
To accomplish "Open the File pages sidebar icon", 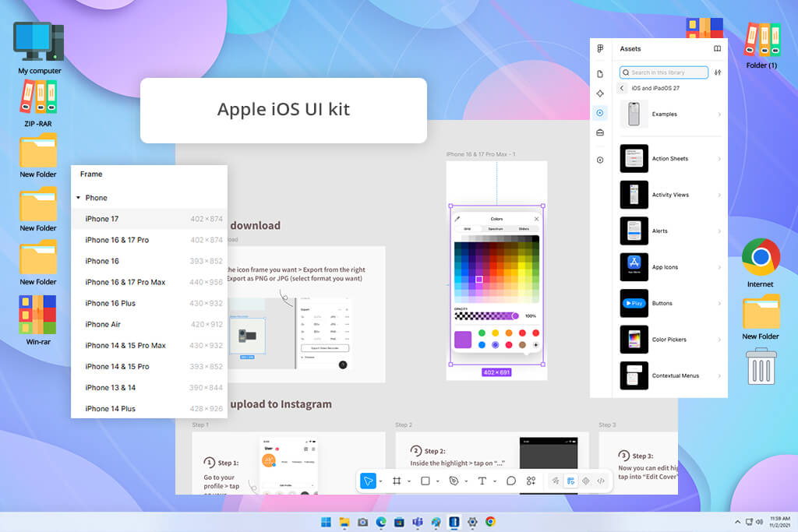I will point(601,74).
